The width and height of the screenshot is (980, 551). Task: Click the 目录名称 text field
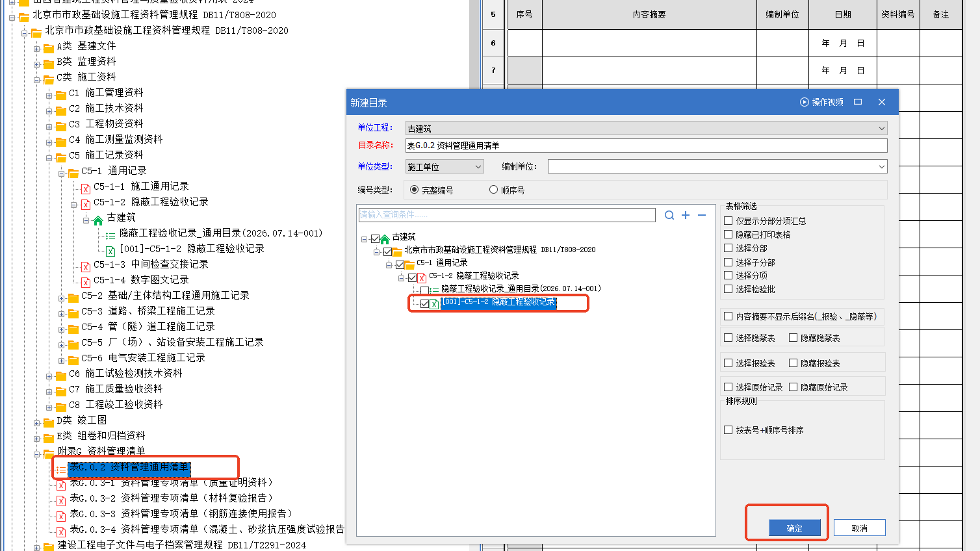coord(646,146)
